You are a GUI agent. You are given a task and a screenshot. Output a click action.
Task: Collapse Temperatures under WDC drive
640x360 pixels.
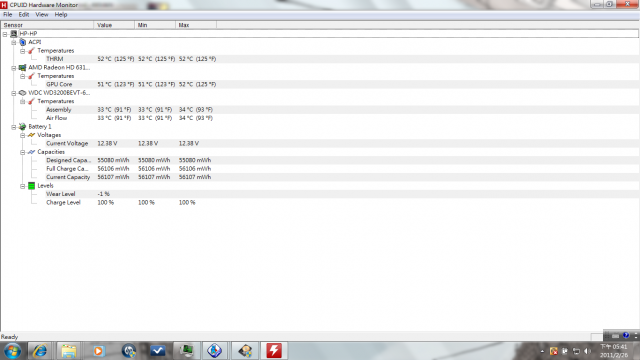[x=23, y=102]
